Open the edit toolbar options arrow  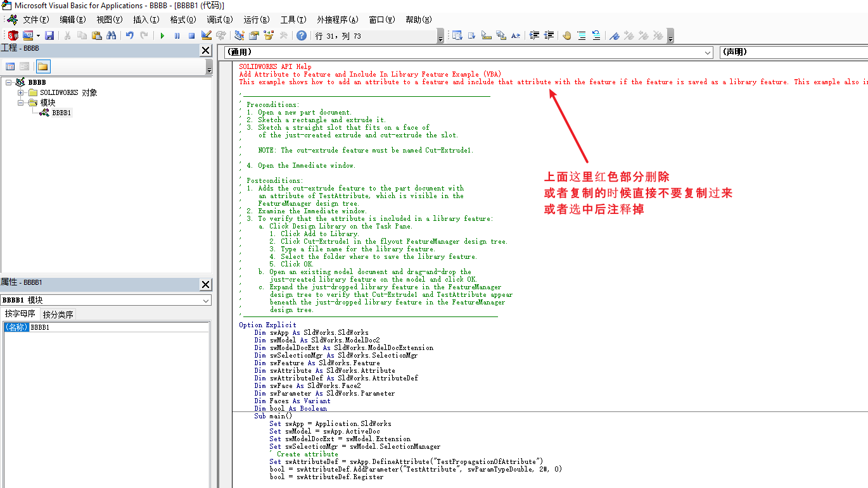tap(670, 36)
